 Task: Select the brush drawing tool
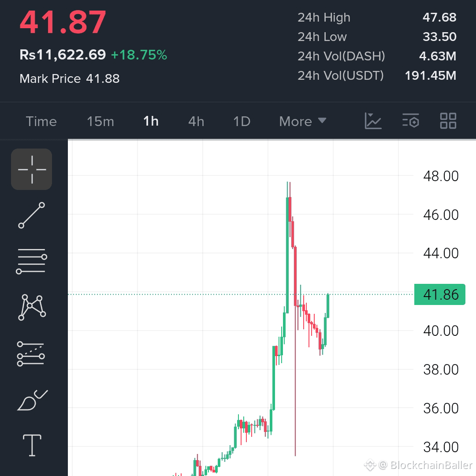click(x=32, y=400)
